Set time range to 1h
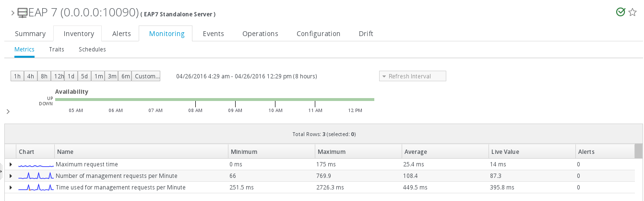The width and height of the screenshot is (644, 201). (x=17, y=76)
